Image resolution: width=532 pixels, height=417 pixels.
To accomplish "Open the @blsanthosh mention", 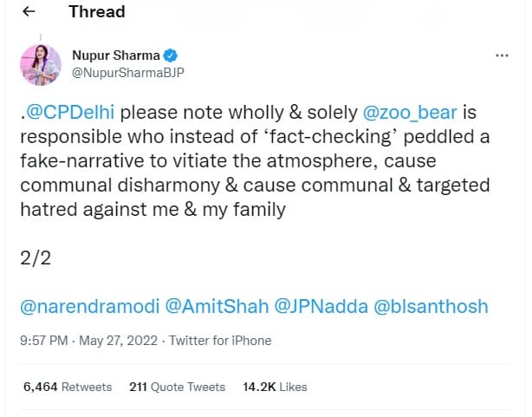I will coord(431,306).
